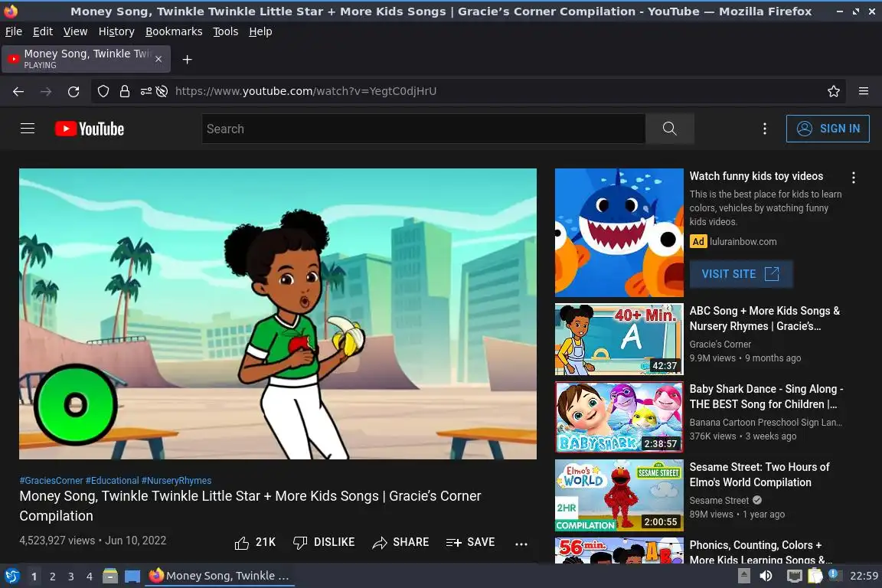Click the clipboard tray icon
This screenshot has height=588, width=882.
[815, 576]
